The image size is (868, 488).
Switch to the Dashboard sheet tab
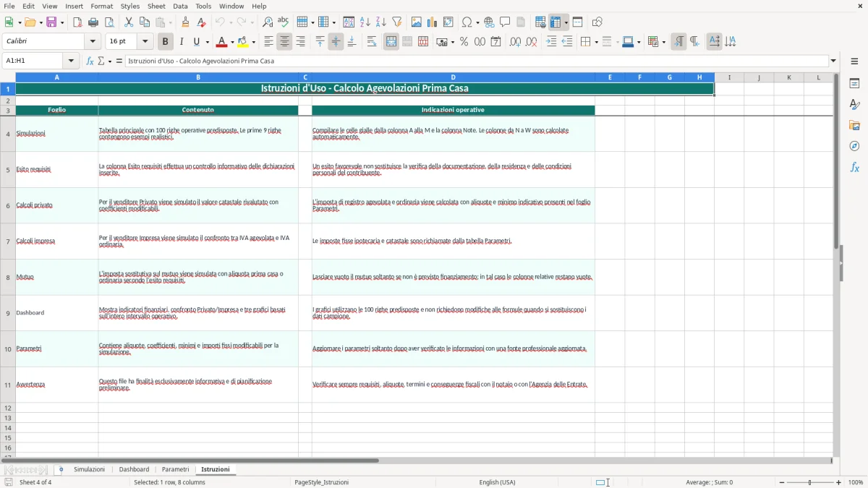134,470
